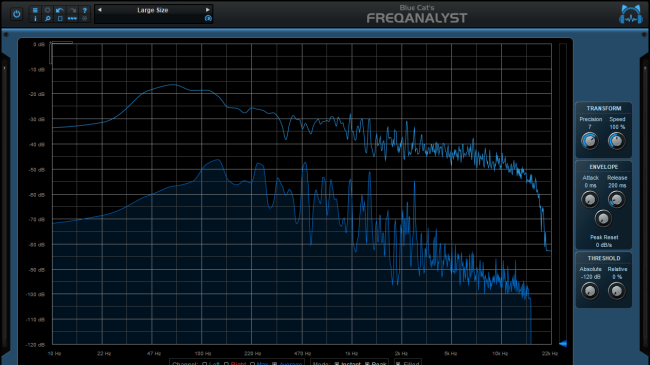The height and width of the screenshot is (365, 650).
Task: Click the Speed value '100 %'
Action: click(x=617, y=127)
